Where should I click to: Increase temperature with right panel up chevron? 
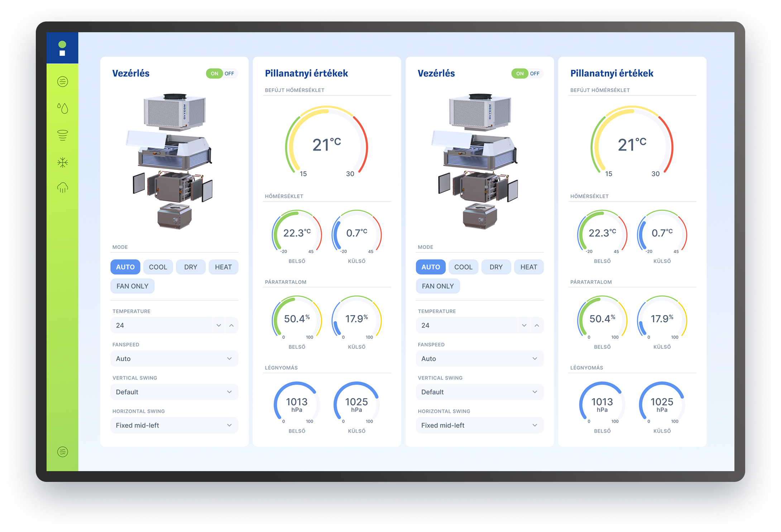537,325
